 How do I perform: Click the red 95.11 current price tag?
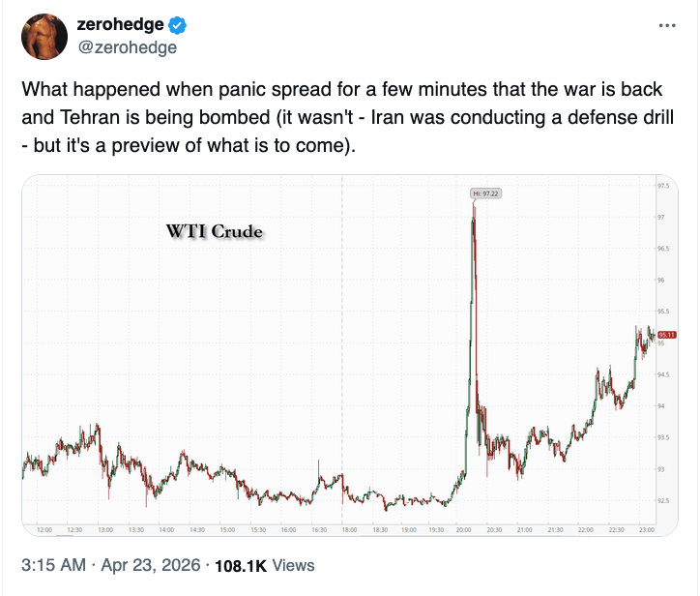click(666, 335)
